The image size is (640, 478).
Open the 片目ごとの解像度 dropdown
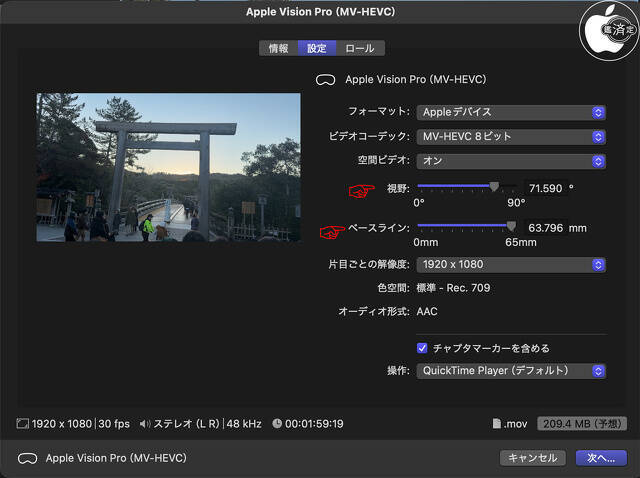tap(511, 265)
